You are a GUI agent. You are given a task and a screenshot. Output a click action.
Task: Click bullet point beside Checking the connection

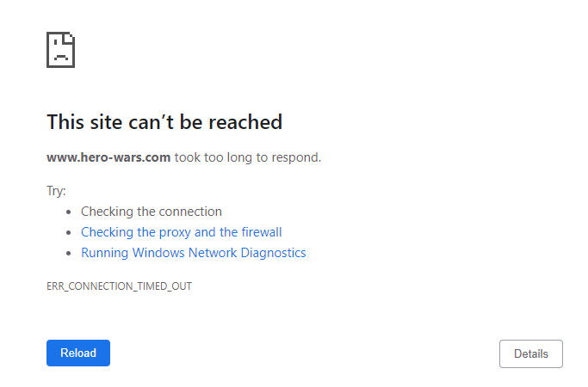(68, 212)
